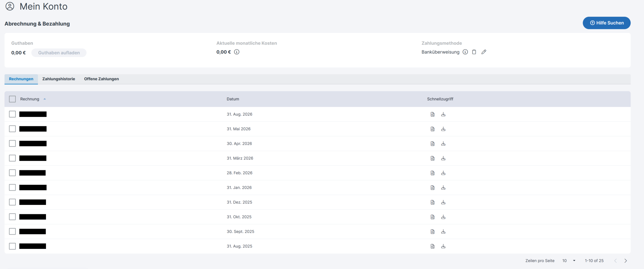
Task: Go to next page of invoices
Action: pos(626,261)
